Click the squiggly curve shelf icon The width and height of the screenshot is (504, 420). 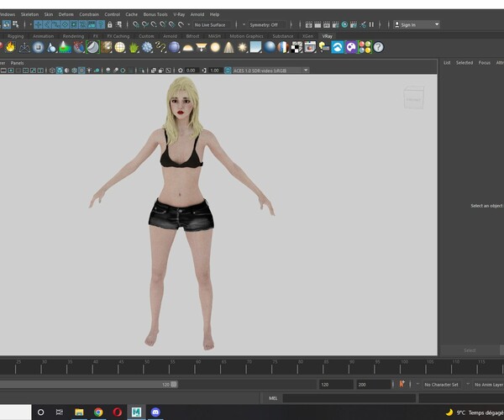tap(160, 48)
